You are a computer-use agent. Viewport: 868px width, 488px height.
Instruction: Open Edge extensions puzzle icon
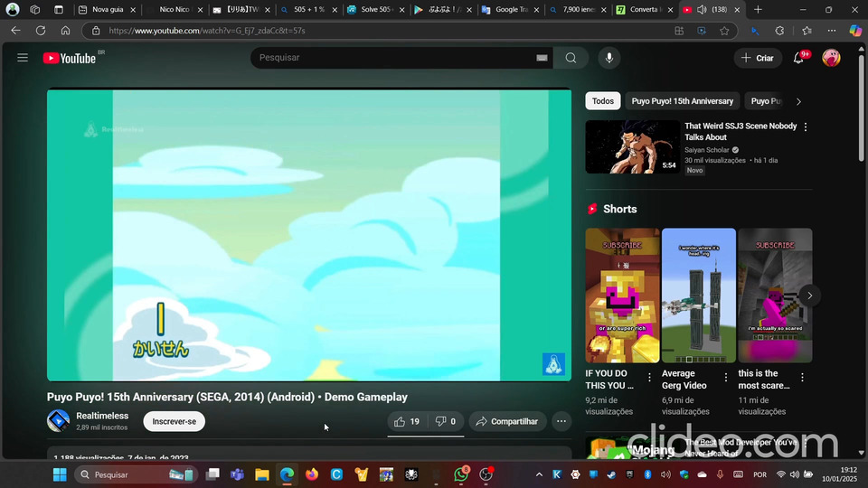tap(779, 31)
